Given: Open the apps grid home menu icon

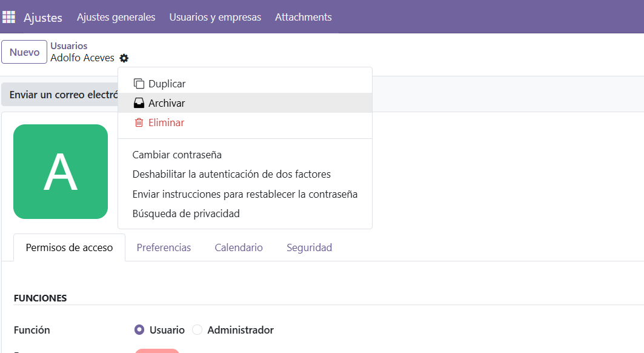Looking at the screenshot, I should pos(9,17).
